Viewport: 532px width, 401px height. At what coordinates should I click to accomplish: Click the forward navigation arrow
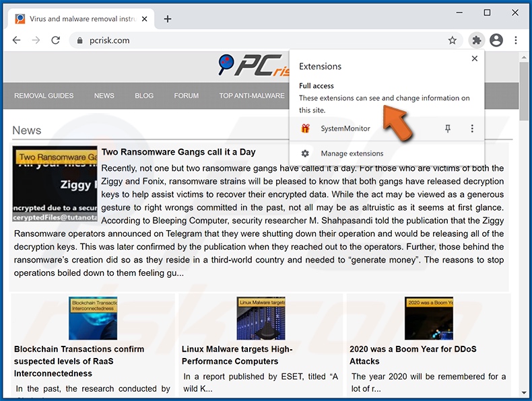tap(36, 40)
